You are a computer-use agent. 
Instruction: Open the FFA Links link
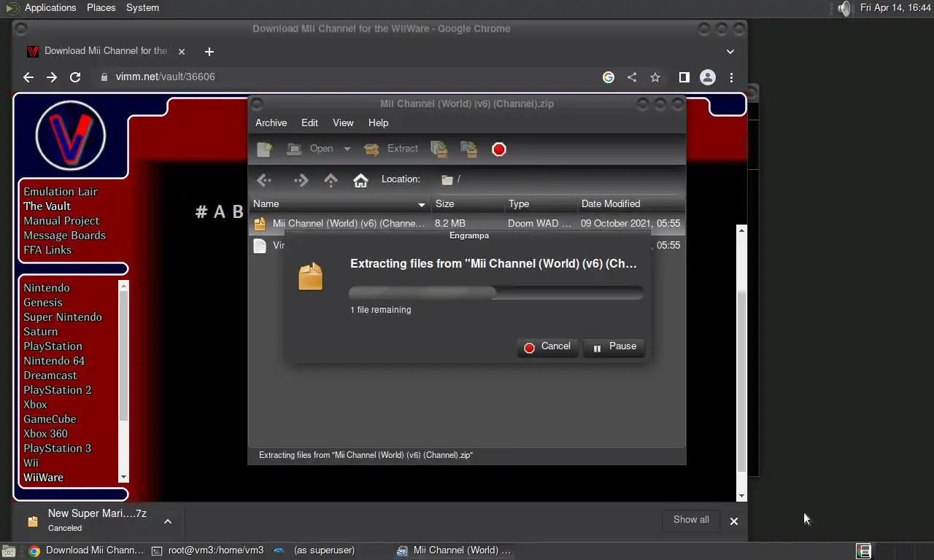point(47,250)
